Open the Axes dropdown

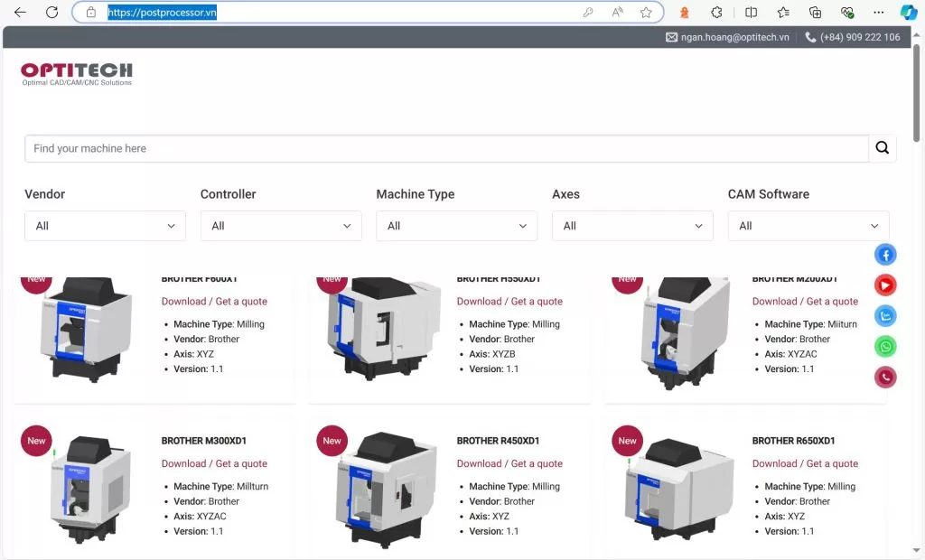click(632, 226)
